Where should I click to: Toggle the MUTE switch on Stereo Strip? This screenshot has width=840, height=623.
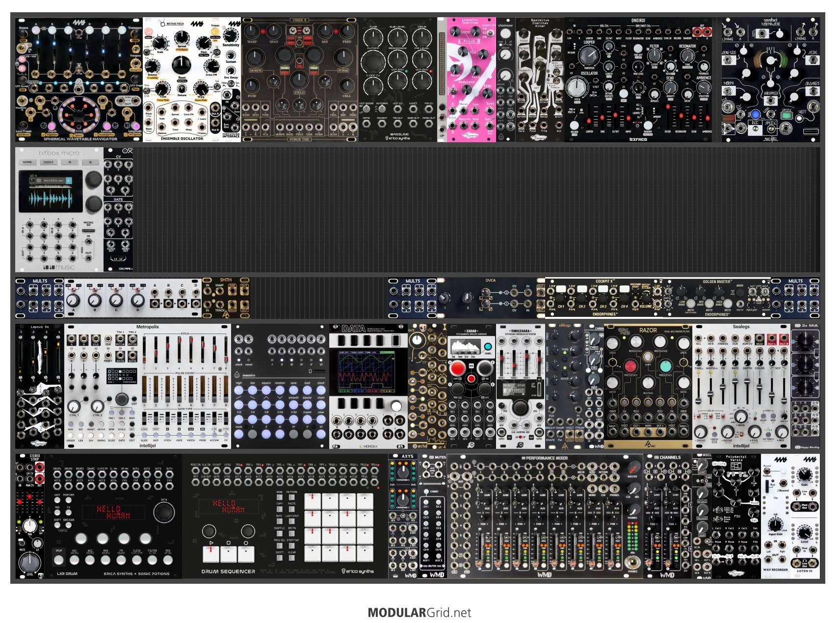(x=22, y=543)
